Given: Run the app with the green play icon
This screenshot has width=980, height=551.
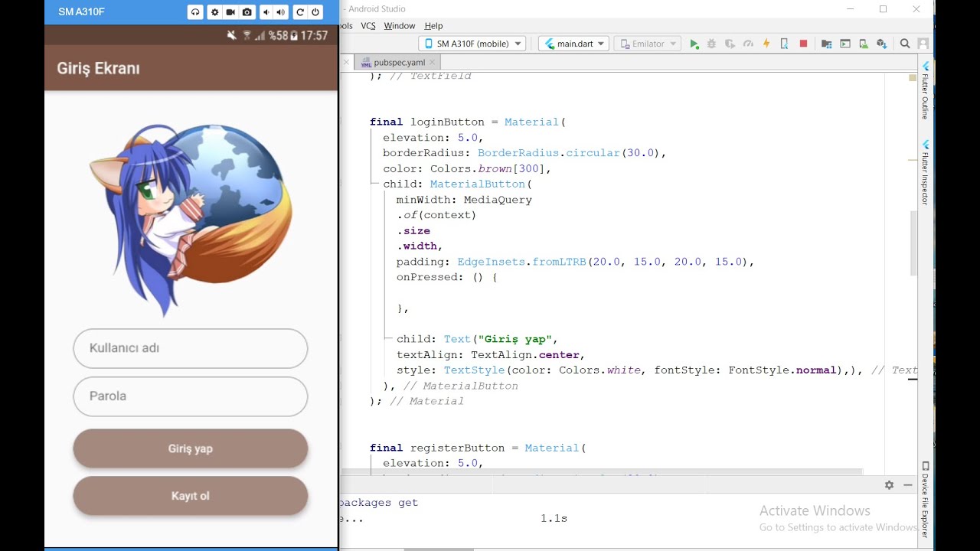Looking at the screenshot, I should (694, 44).
